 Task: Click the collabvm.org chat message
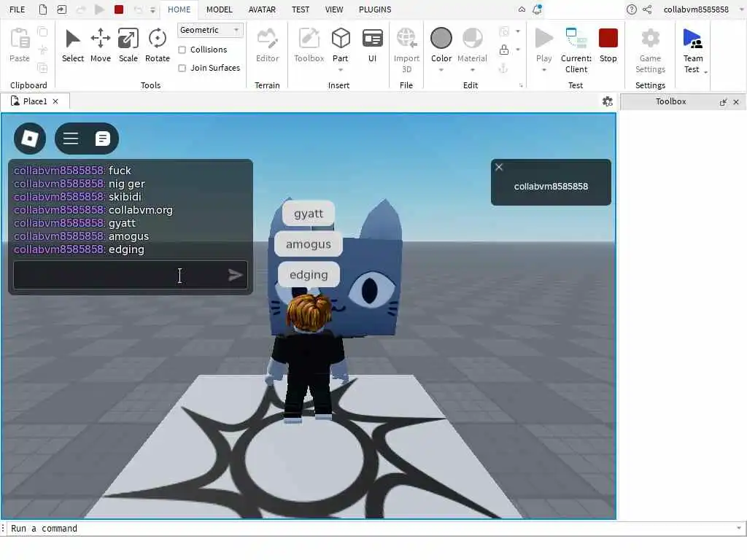point(93,210)
